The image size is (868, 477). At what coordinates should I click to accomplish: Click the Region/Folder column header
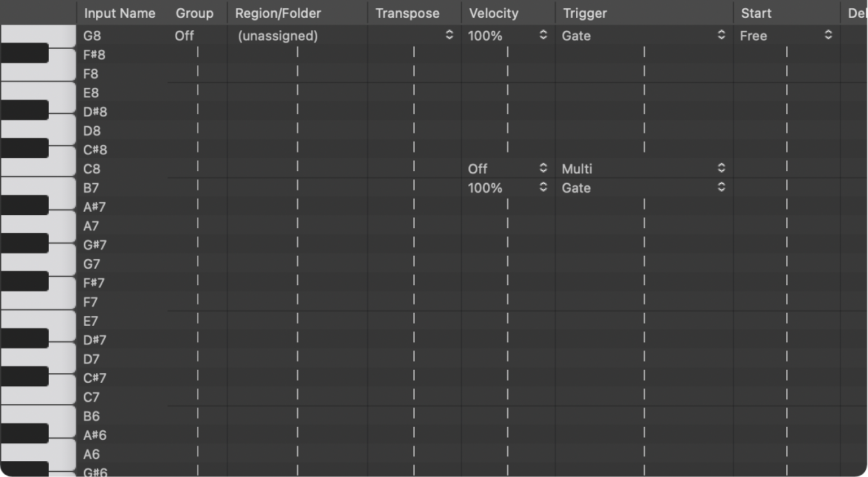coord(278,13)
